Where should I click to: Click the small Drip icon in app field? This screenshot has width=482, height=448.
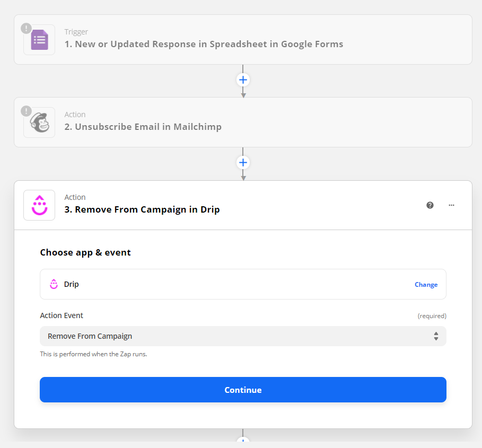(x=54, y=284)
